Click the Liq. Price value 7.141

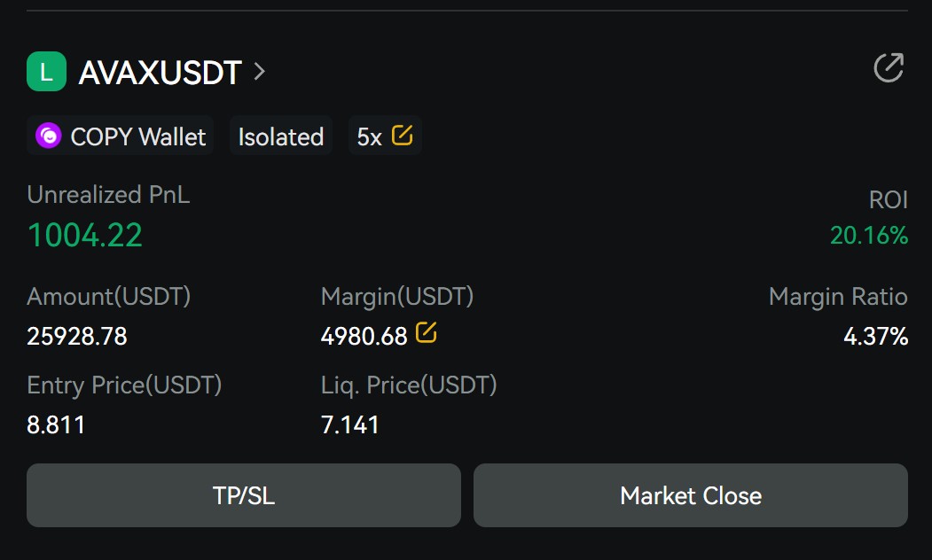click(x=349, y=425)
